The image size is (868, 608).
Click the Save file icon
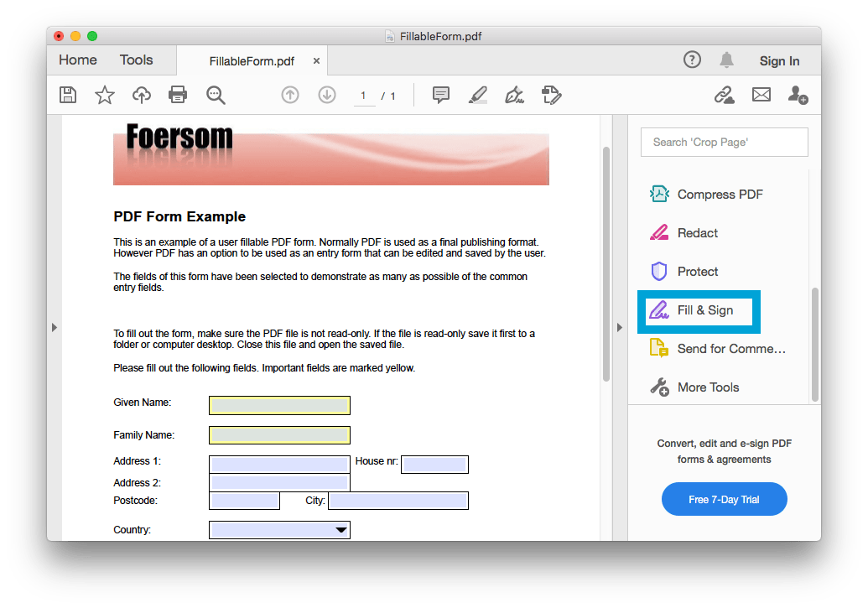[68, 95]
